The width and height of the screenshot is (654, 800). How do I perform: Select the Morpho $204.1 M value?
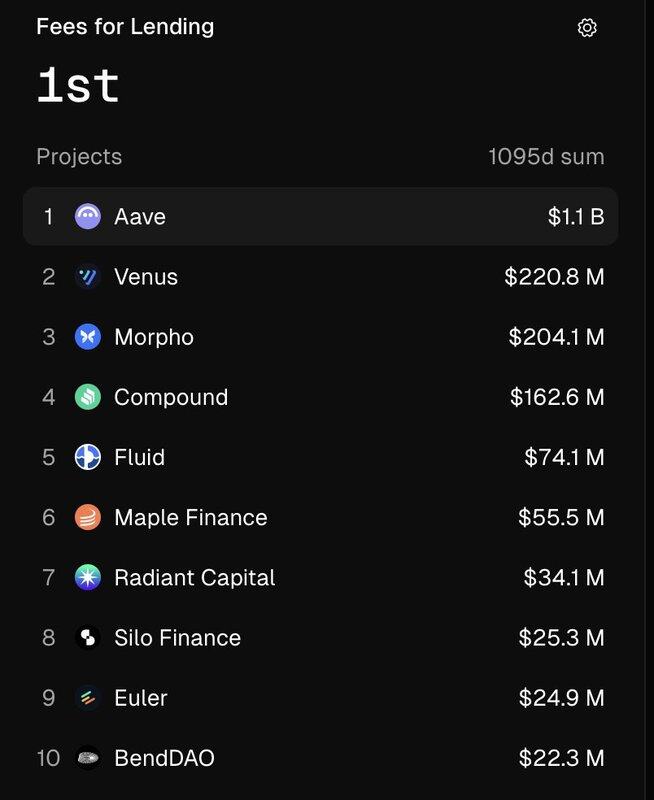click(x=557, y=337)
